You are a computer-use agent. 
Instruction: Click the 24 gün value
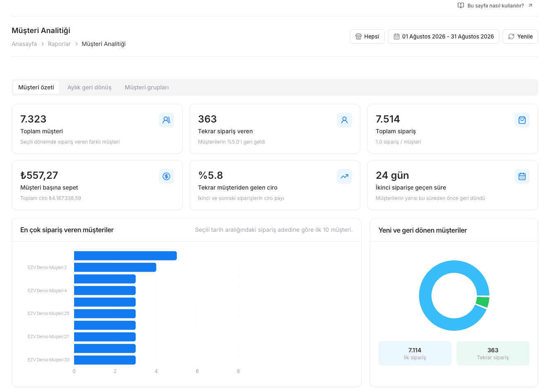392,176
